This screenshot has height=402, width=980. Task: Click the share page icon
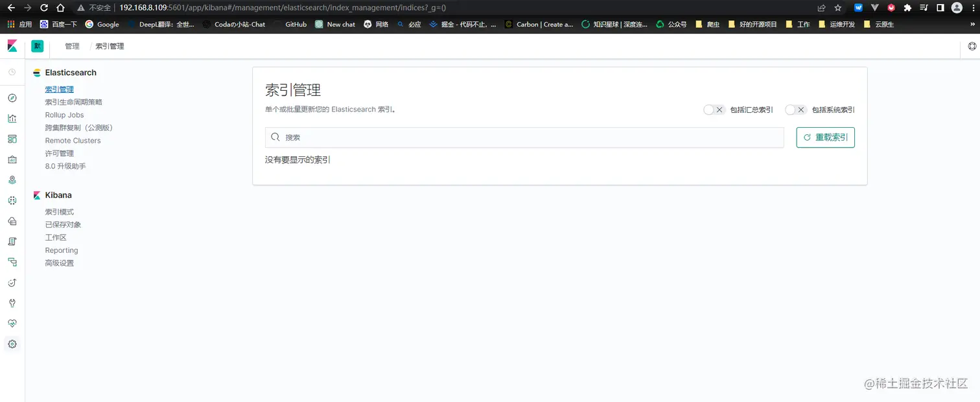tap(821, 8)
